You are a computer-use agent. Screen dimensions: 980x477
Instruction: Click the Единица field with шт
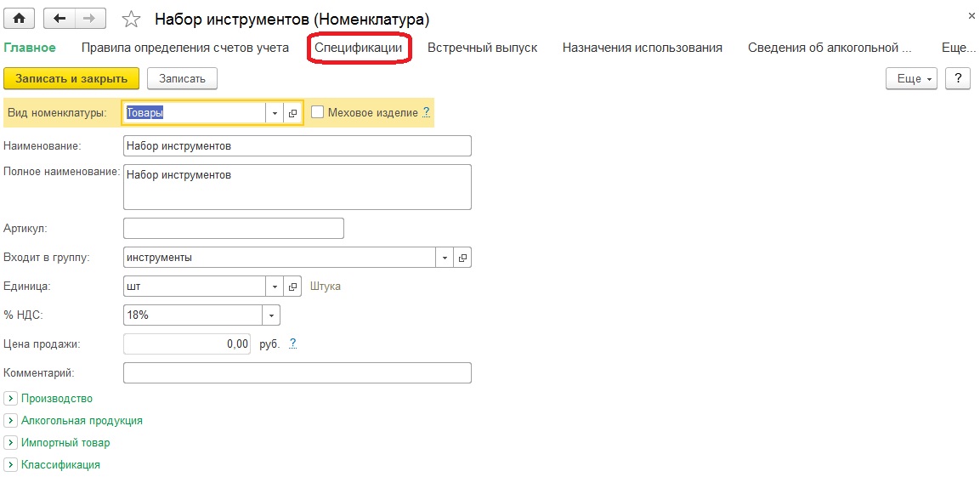(x=195, y=287)
